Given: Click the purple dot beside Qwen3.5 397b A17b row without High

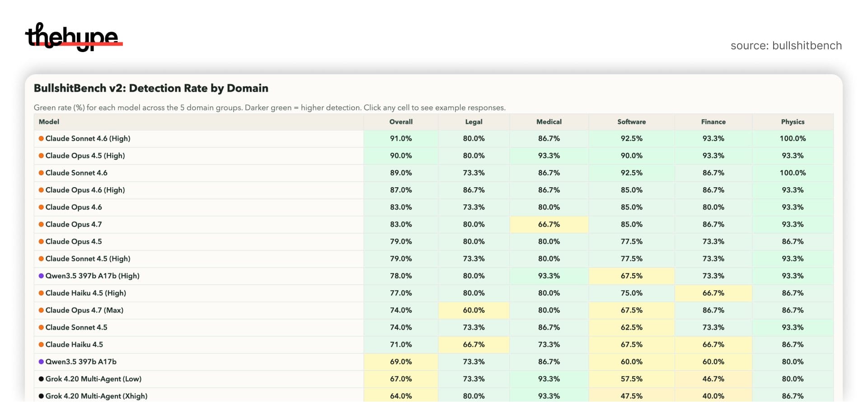Looking at the screenshot, I should tap(41, 362).
